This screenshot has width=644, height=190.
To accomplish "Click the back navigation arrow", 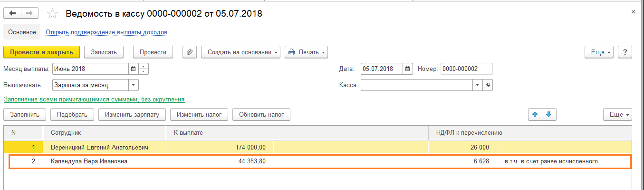I will click(12, 14).
